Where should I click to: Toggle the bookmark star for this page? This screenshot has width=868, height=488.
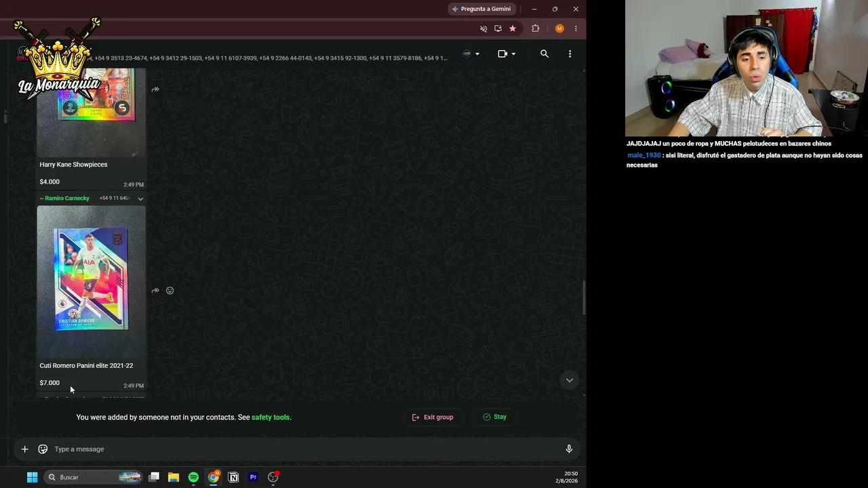513,28
